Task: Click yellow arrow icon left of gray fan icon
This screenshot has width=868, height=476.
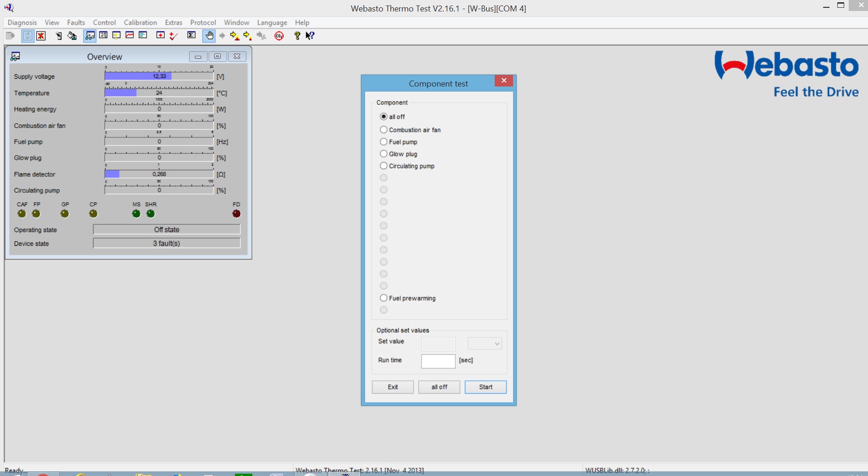Action: [x=248, y=36]
